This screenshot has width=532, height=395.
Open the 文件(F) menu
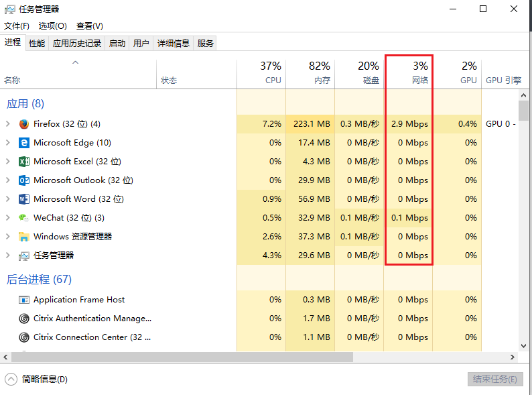click(16, 26)
